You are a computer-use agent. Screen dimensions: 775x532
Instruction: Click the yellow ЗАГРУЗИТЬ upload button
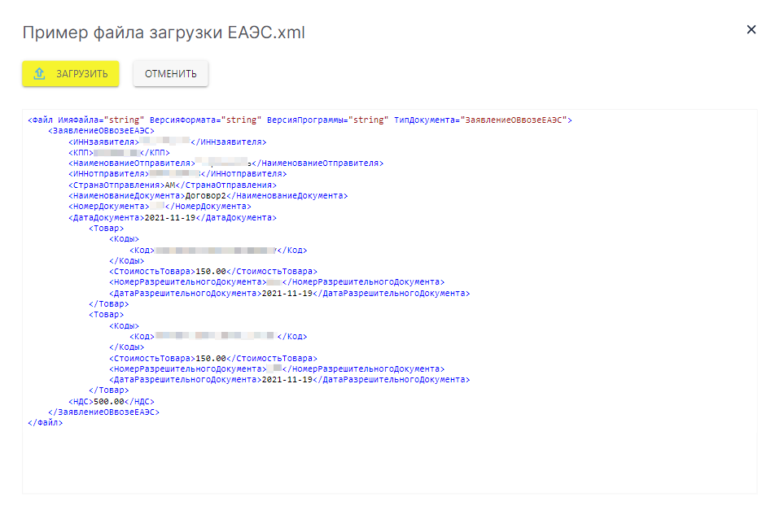coord(71,73)
